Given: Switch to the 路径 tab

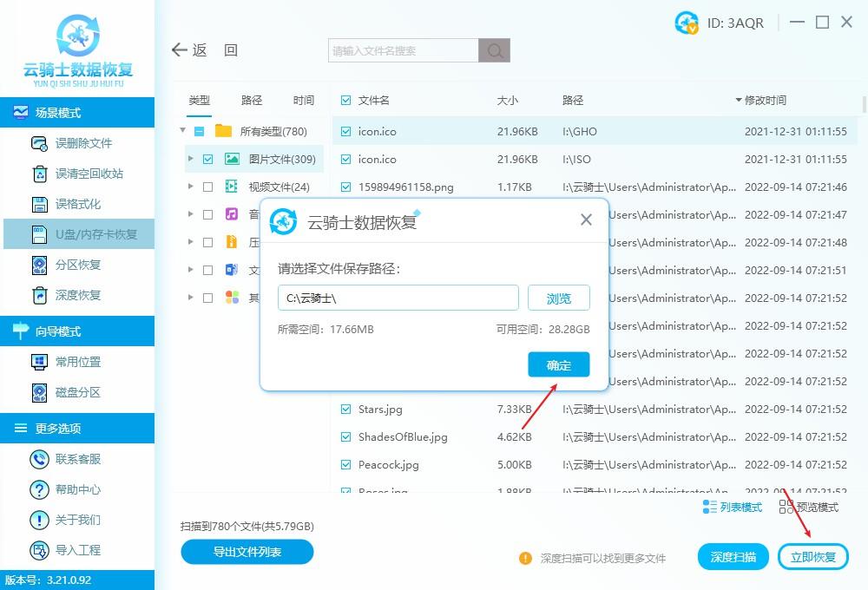Looking at the screenshot, I should coord(252,100).
